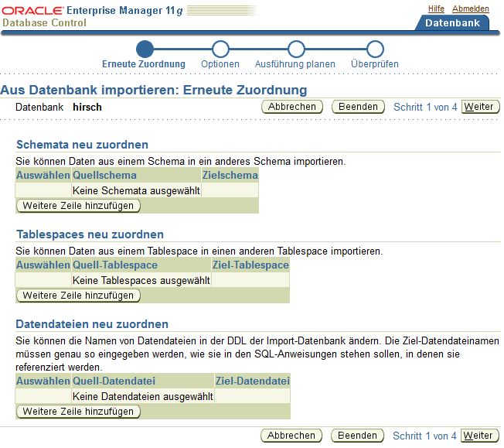
Task: Select the Überprüfen step circle
Action: tap(375, 49)
